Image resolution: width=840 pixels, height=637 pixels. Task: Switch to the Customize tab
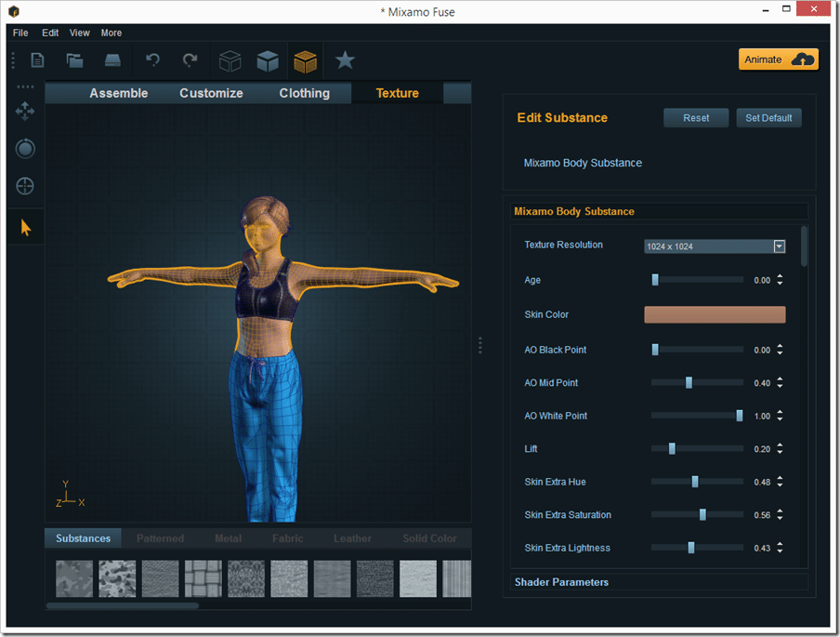(211, 93)
